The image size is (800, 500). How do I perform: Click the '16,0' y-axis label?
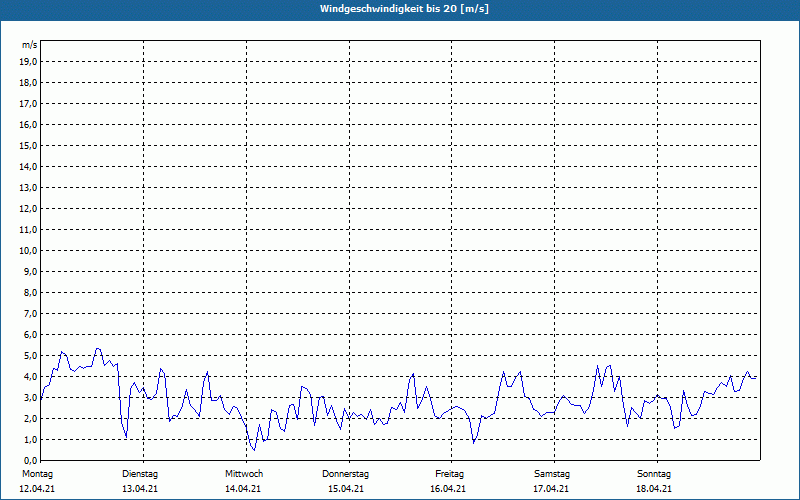click(x=28, y=124)
